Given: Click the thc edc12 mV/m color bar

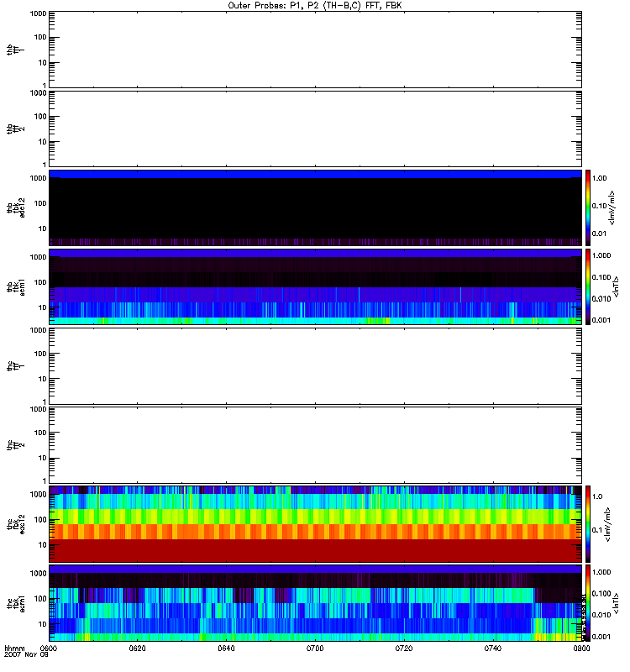Looking at the screenshot, I should tap(590, 524).
